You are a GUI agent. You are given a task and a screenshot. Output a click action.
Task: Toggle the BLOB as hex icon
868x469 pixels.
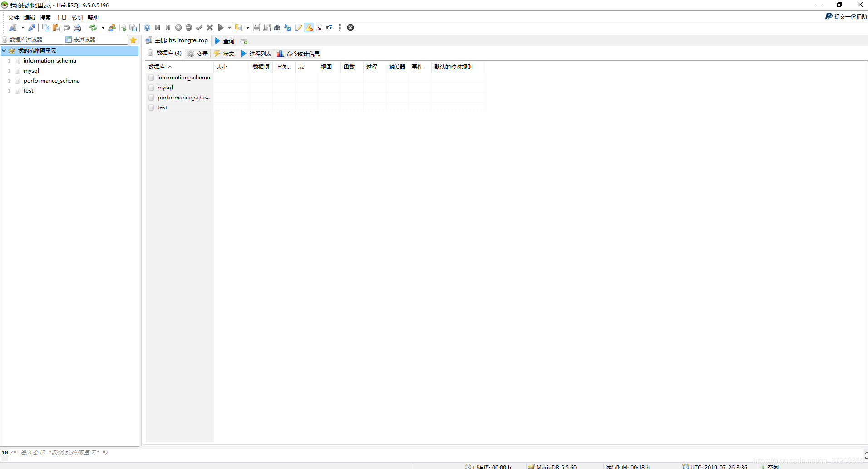[320, 28]
